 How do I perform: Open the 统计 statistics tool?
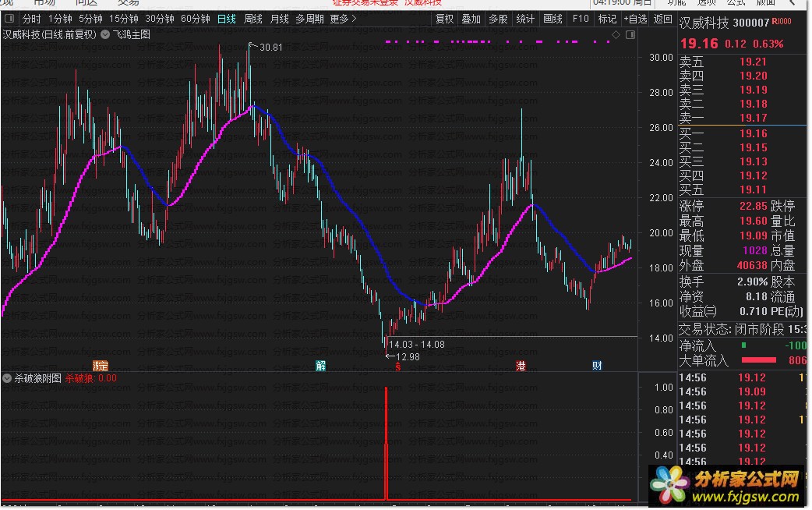[525, 19]
